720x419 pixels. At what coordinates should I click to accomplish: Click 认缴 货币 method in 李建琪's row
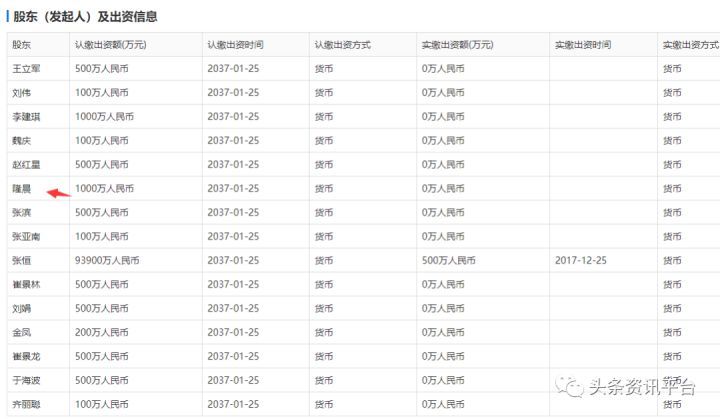(324, 117)
